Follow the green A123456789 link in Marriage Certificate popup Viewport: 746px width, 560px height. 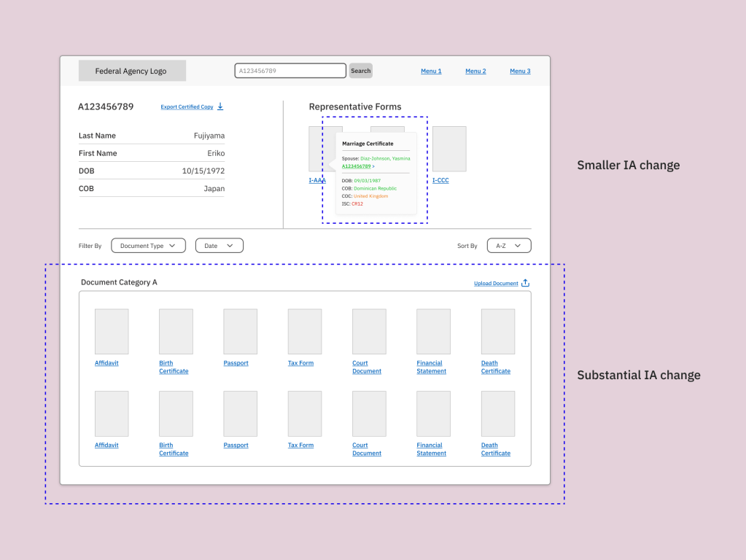(357, 166)
